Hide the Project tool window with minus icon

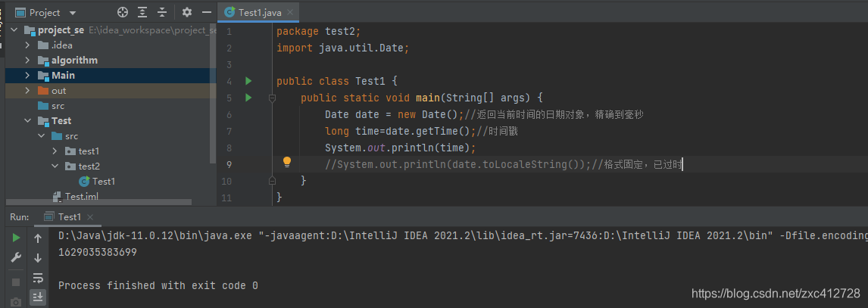click(x=207, y=12)
